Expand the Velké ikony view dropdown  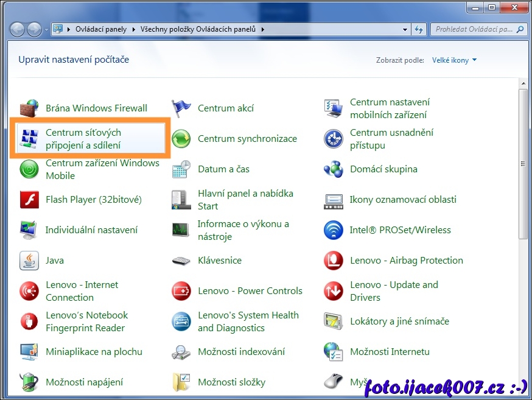(x=454, y=60)
